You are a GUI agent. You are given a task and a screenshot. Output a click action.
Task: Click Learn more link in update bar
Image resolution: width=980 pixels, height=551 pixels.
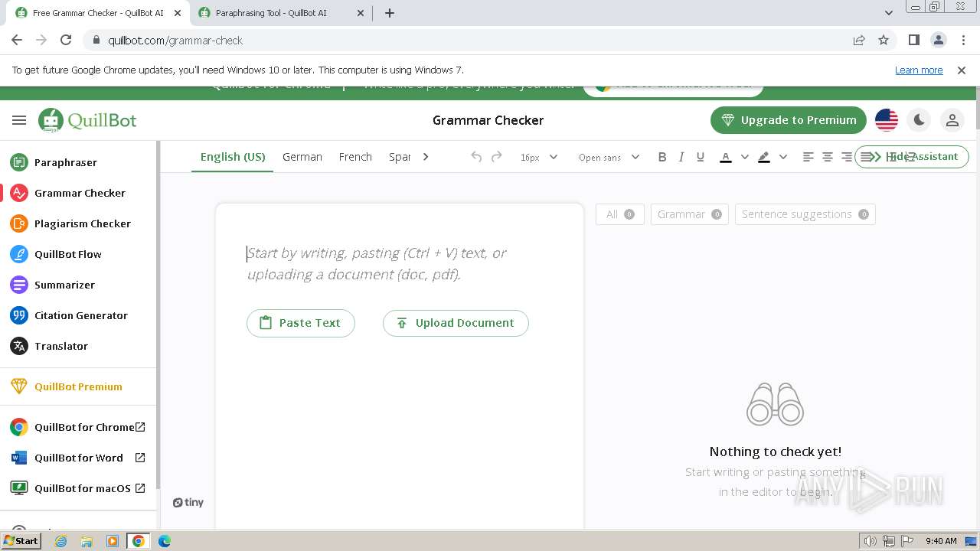point(919,70)
